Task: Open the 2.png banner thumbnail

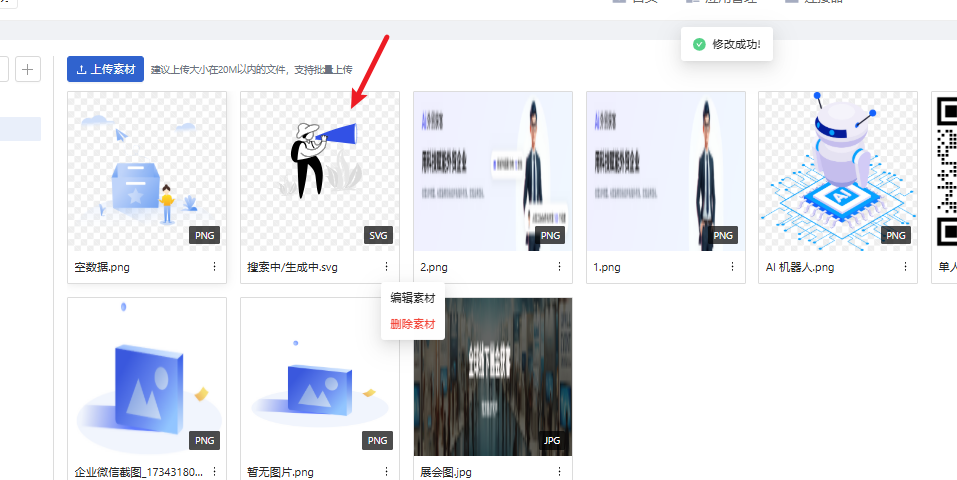Action: click(492, 171)
